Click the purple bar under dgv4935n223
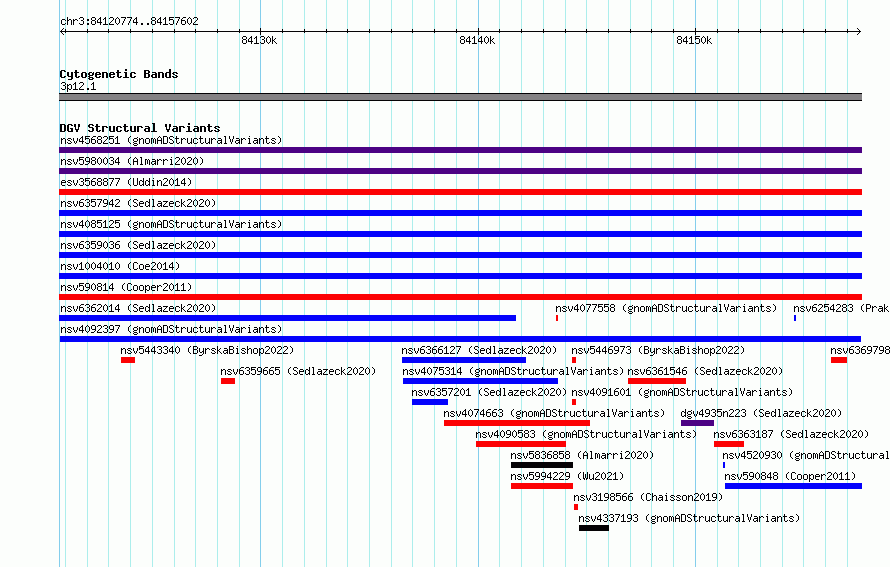The image size is (890, 567). [x=698, y=423]
